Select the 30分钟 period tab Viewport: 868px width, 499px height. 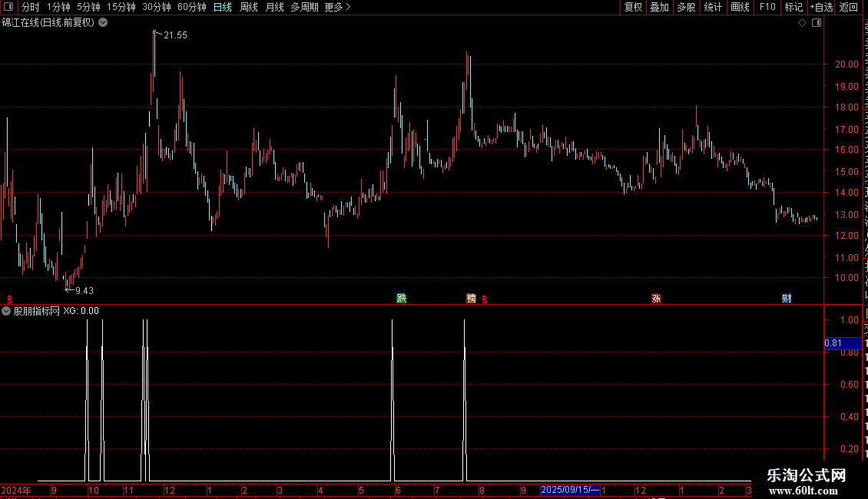coord(156,7)
